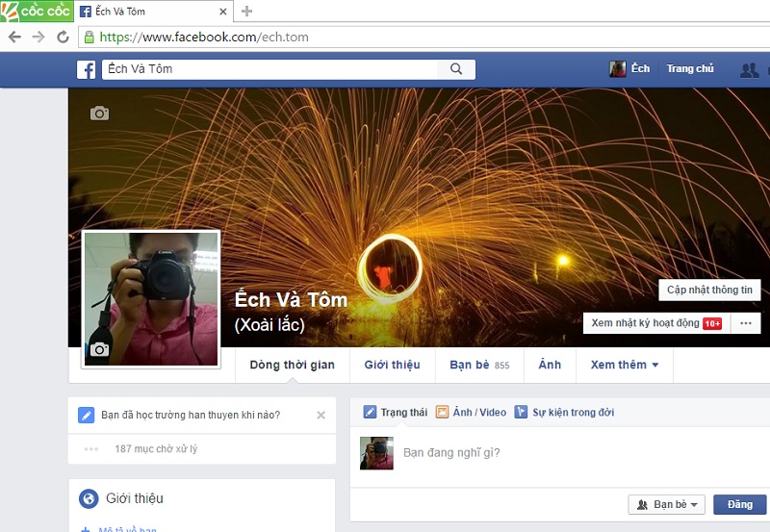The width and height of the screenshot is (770, 532).
Task: Click the pencil icon beside the Han Thuyen school question
Action: 86,416
